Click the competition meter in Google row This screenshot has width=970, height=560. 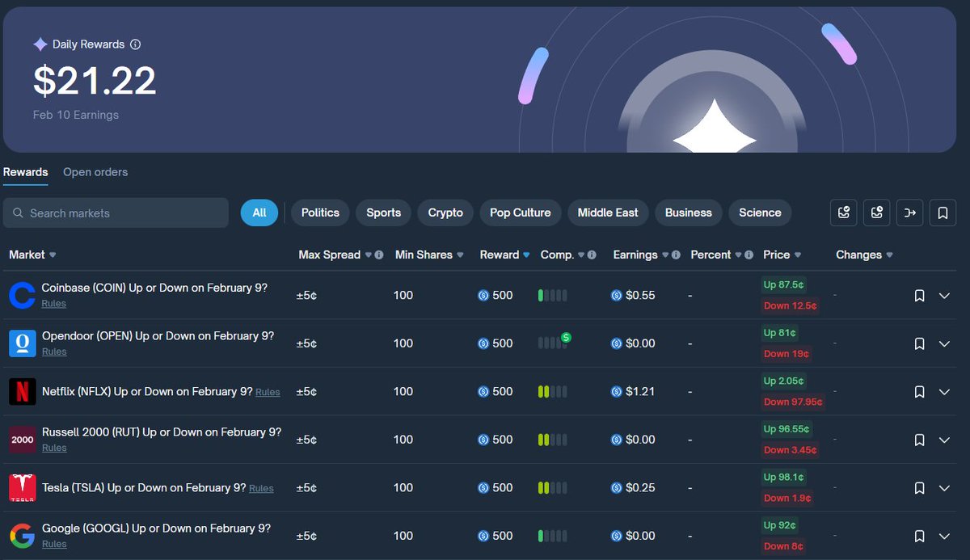coord(552,536)
